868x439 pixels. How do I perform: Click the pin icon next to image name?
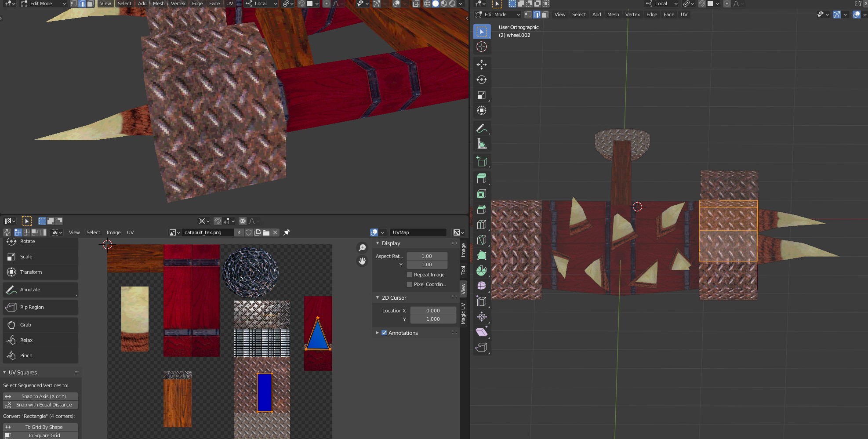[287, 232]
